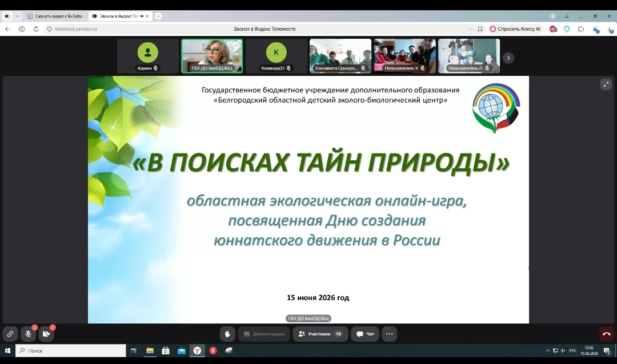Screen dimensions: 617x364
Task: Open network settings from the tray
Action: [x=555, y=350]
